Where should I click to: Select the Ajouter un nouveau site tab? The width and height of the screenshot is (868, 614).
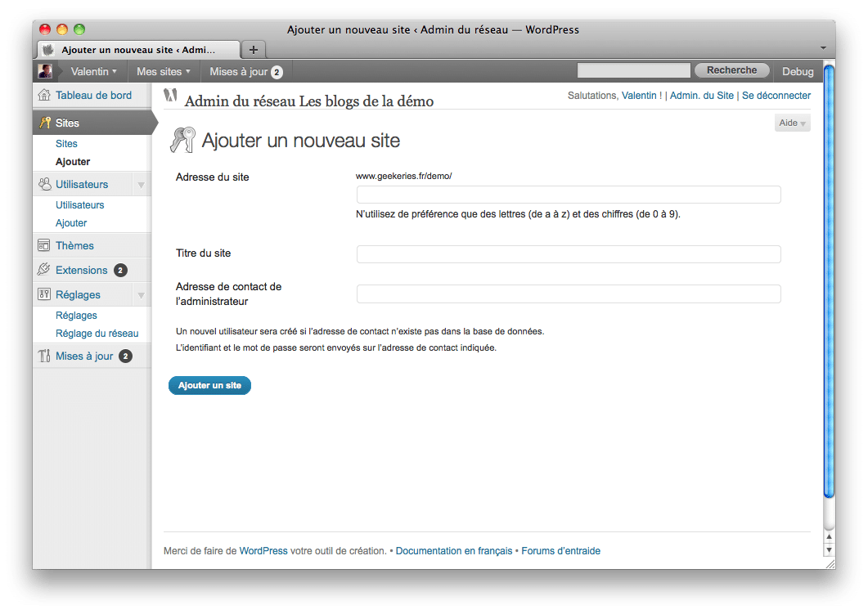138,50
